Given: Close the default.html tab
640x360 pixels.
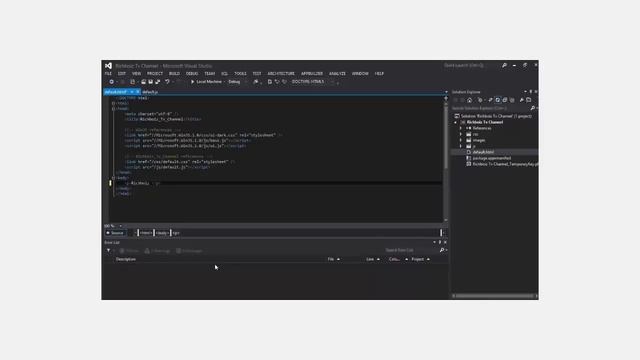Looking at the screenshot, I should tap(138, 92).
